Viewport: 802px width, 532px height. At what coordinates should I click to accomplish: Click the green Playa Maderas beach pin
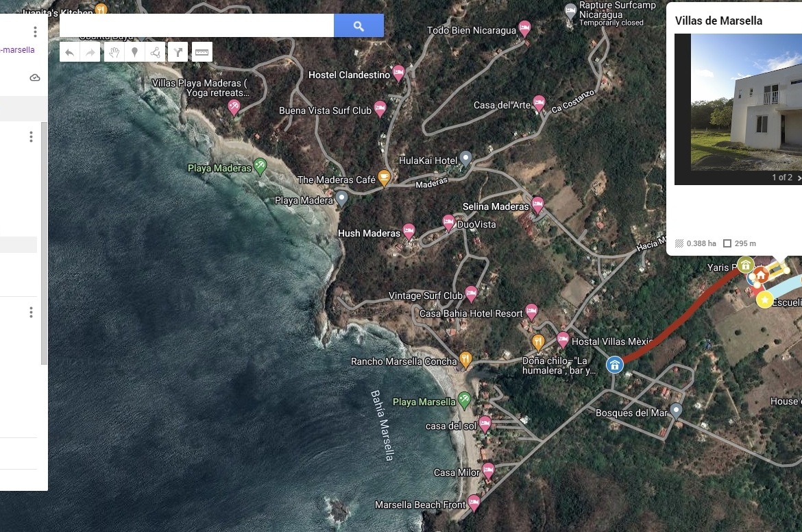[x=260, y=166]
